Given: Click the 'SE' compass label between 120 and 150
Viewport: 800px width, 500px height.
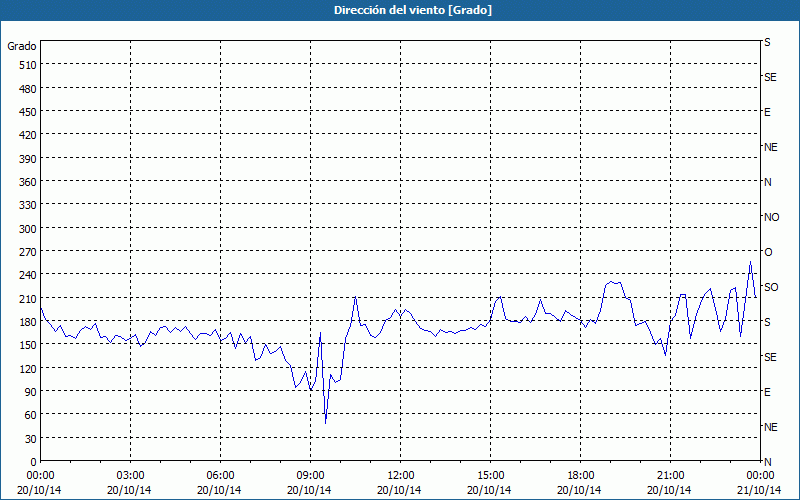Looking at the screenshot, I should click(x=770, y=357).
